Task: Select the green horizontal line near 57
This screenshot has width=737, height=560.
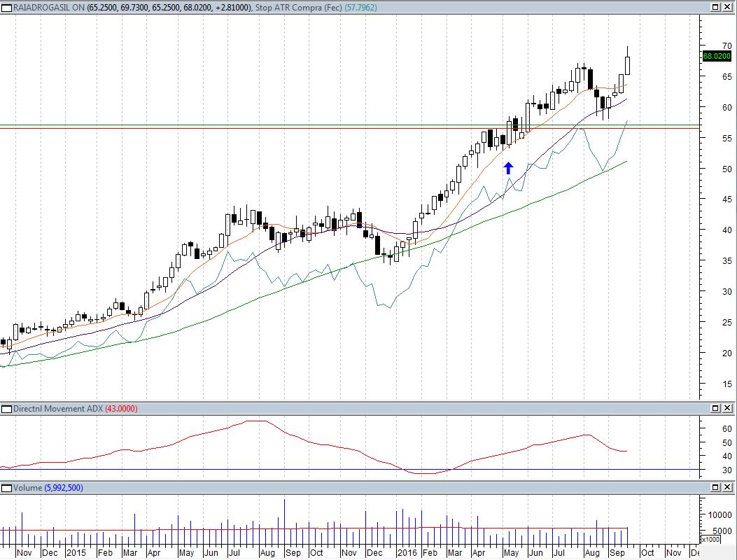Action: [210, 125]
